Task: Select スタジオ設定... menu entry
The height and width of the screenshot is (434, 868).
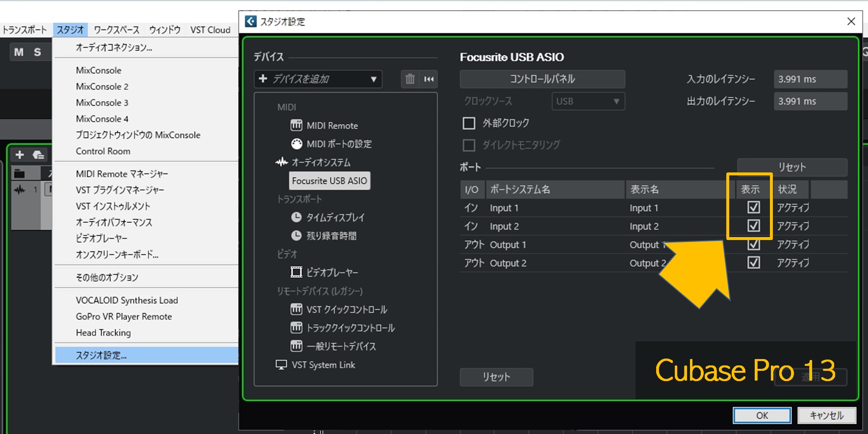Action: coord(146,355)
